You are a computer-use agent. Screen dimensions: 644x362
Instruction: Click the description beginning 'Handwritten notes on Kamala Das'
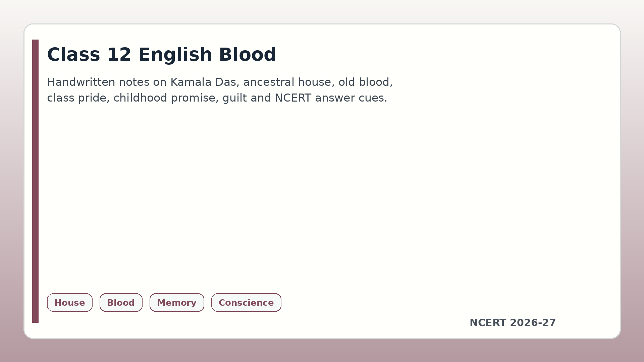point(220,90)
